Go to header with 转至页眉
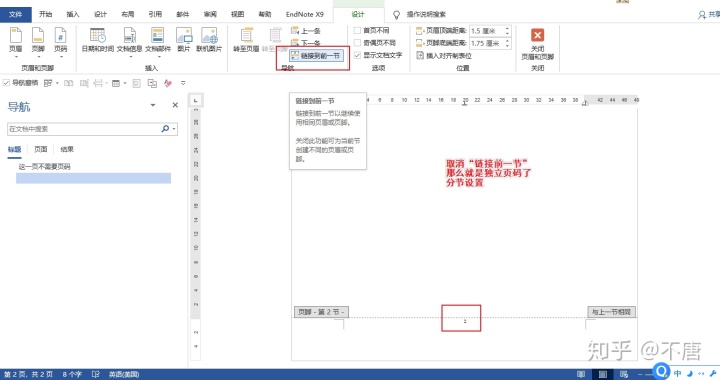 point(247,39)
